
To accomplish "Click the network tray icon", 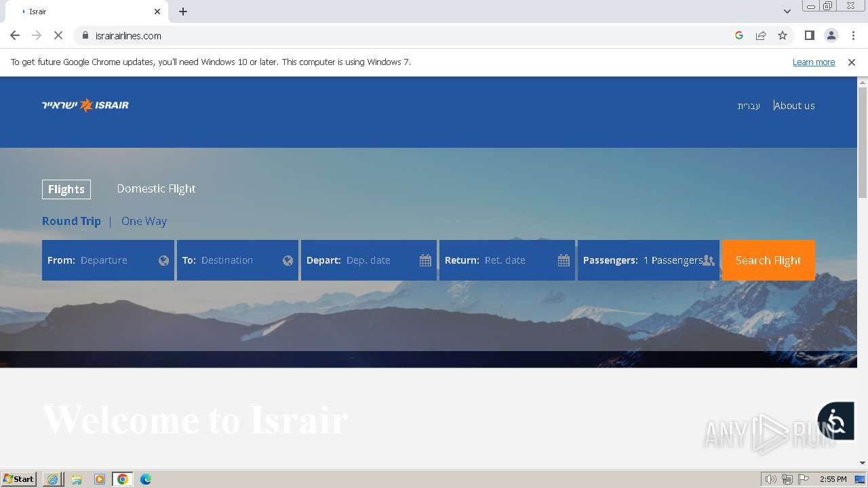I will [787, 479].
